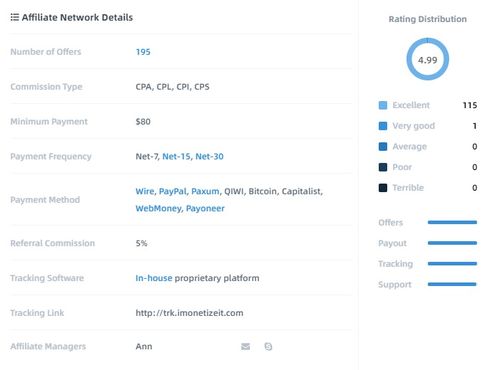The image size is (499, 370).
Task: Open the Payoneer payment link
Action: click(205, 209)
